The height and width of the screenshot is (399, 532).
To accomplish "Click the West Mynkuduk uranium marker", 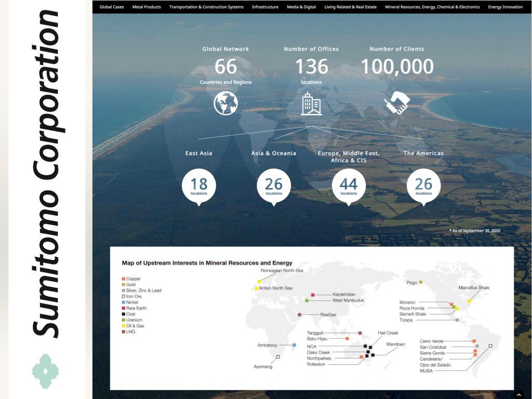I will [307, 301].
